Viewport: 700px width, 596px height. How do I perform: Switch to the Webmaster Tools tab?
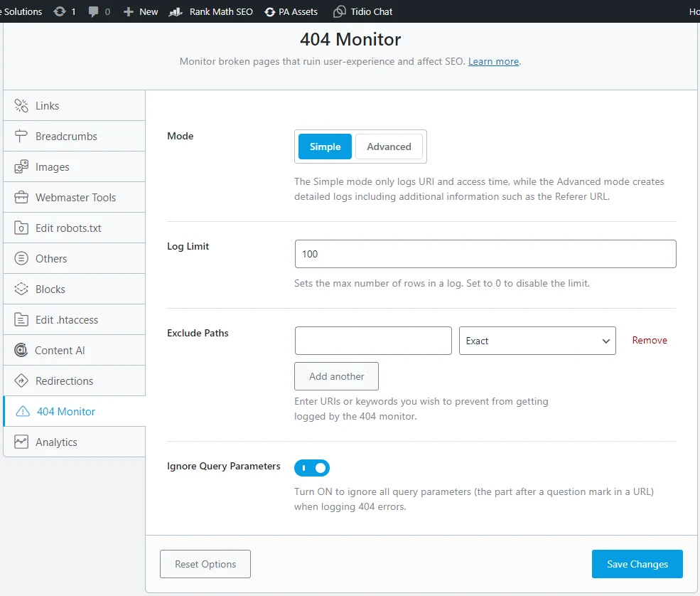click(74, 197)
